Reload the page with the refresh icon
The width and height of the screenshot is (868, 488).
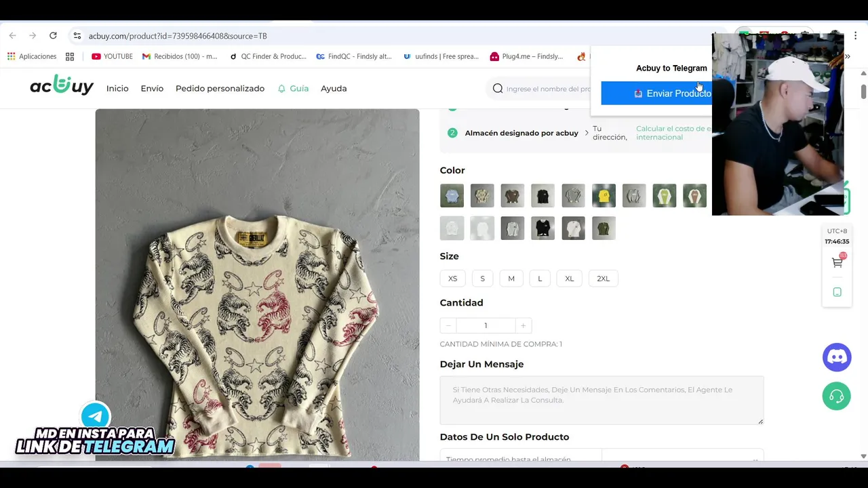53,36
